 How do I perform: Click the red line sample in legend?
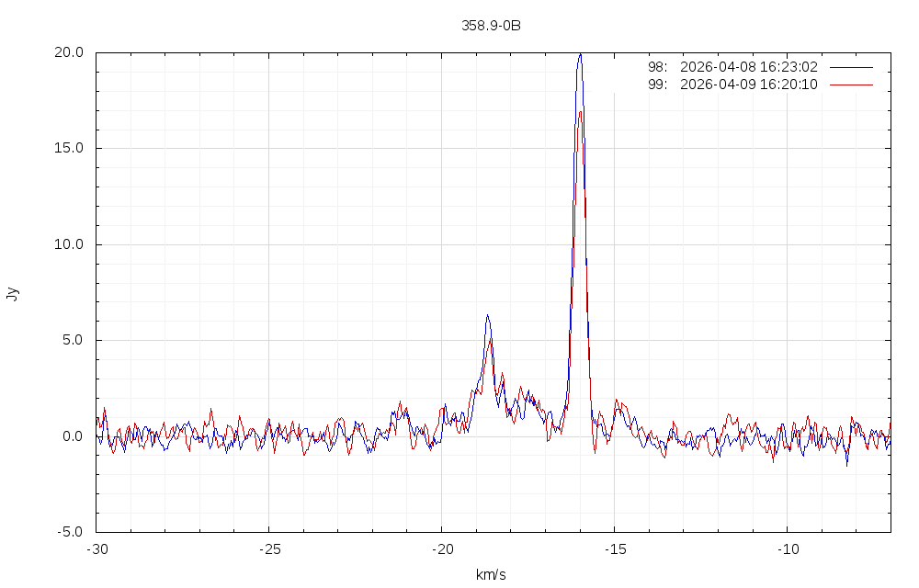pyautogui.click(x=850, y=85)
